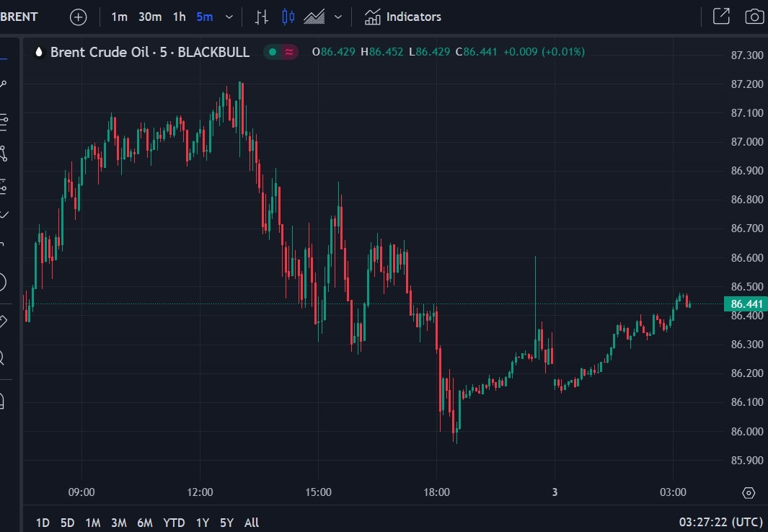Image resolution: width=768 pixels, height=532 pixels.
Task: Switch to the 1m interval
Action: 119,17
